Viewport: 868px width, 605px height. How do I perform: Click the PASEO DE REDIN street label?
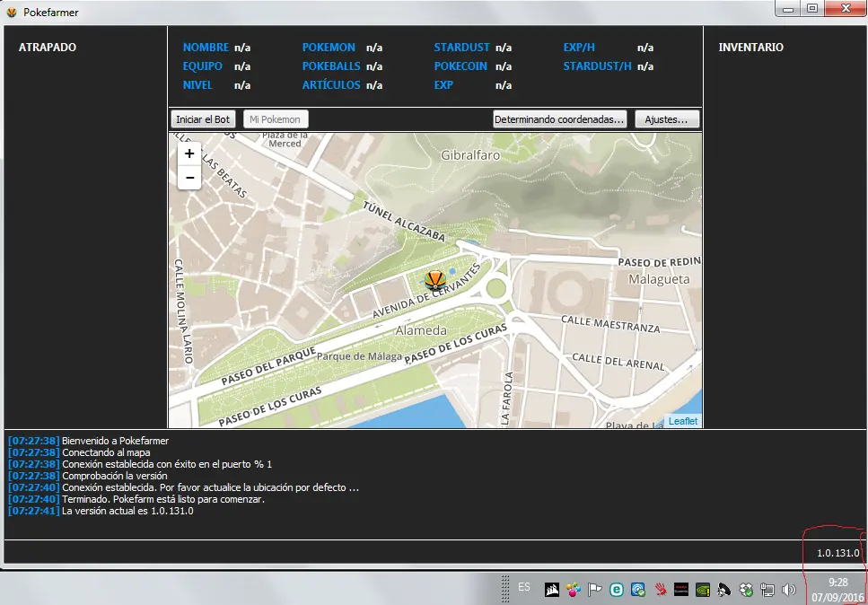point(659,262)
